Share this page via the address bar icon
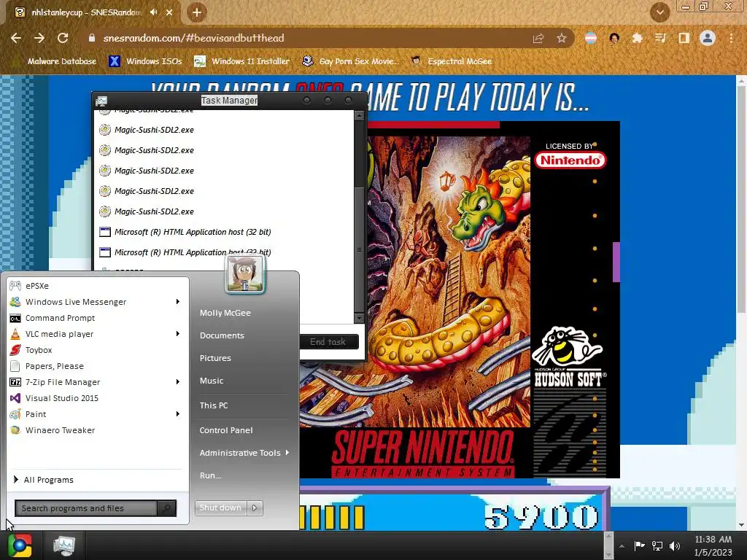 pos(538,39)
